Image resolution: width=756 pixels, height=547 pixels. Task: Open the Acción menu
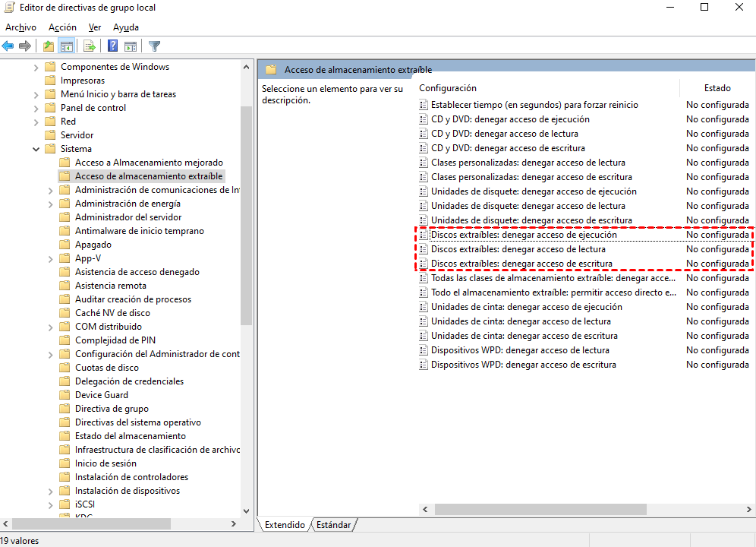point(61,27)
